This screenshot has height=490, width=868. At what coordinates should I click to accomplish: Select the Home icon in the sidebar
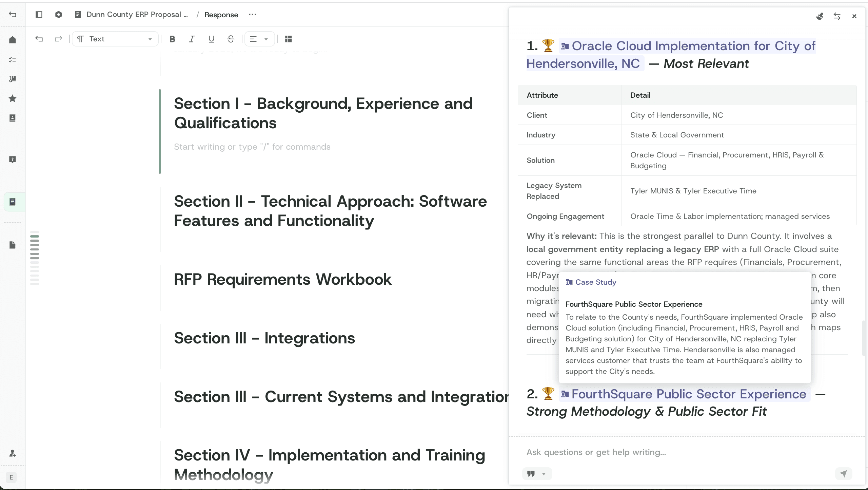(13, 40)
